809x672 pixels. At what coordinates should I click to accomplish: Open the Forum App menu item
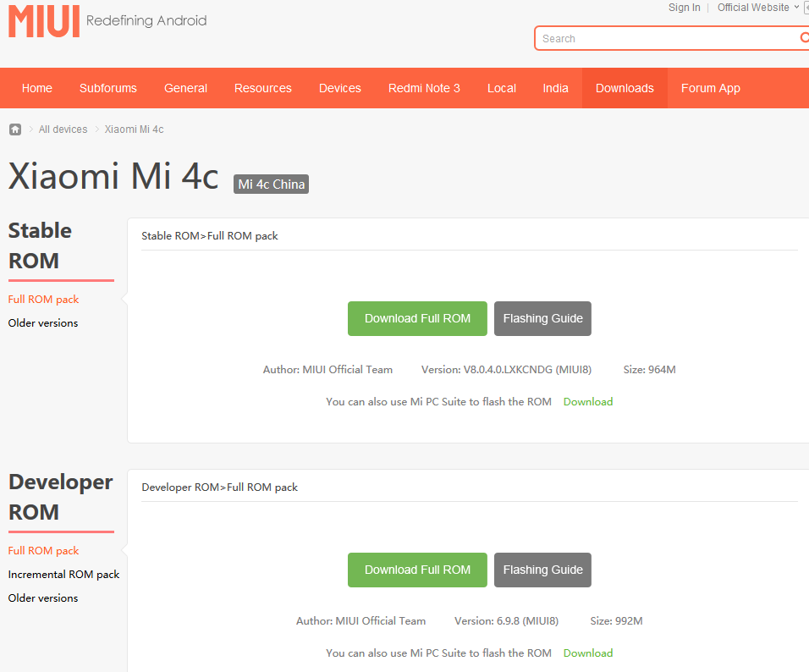(x=710, y=88)
